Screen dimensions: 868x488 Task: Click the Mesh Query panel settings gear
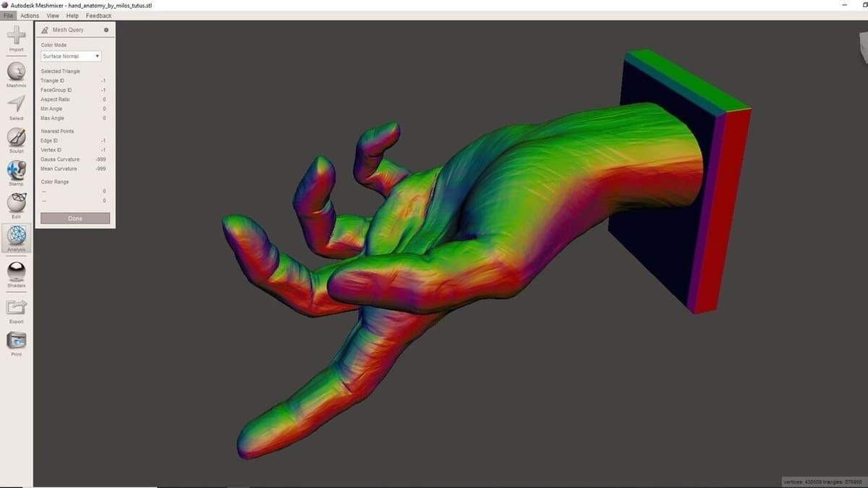click(106, 30)
